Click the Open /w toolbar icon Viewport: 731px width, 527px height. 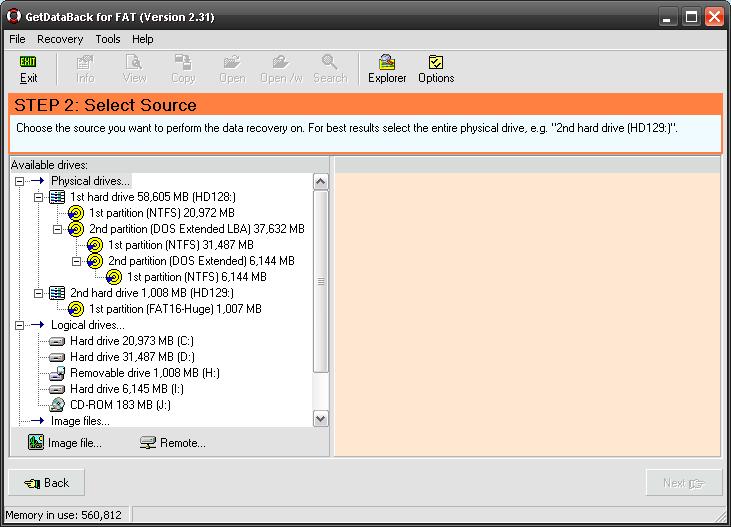tap(281, 62)
